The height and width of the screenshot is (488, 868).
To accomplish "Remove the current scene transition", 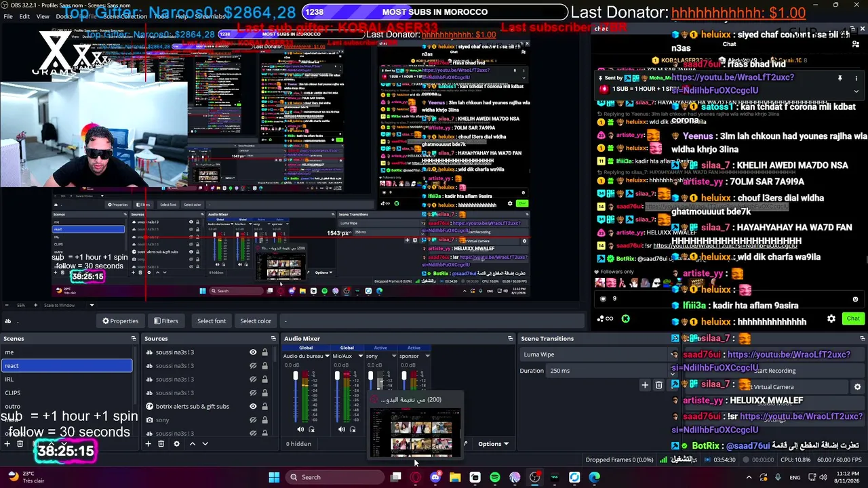I will [658, 385].
